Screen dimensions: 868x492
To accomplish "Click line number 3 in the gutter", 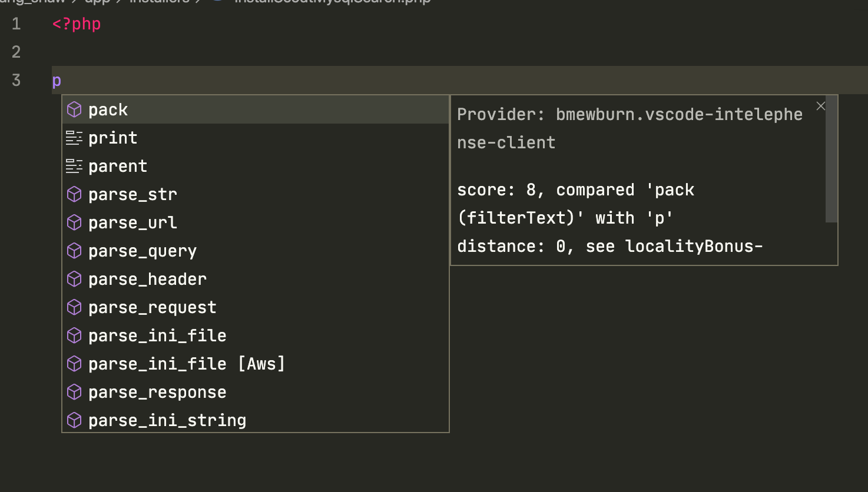I will [x=15, y=80].
